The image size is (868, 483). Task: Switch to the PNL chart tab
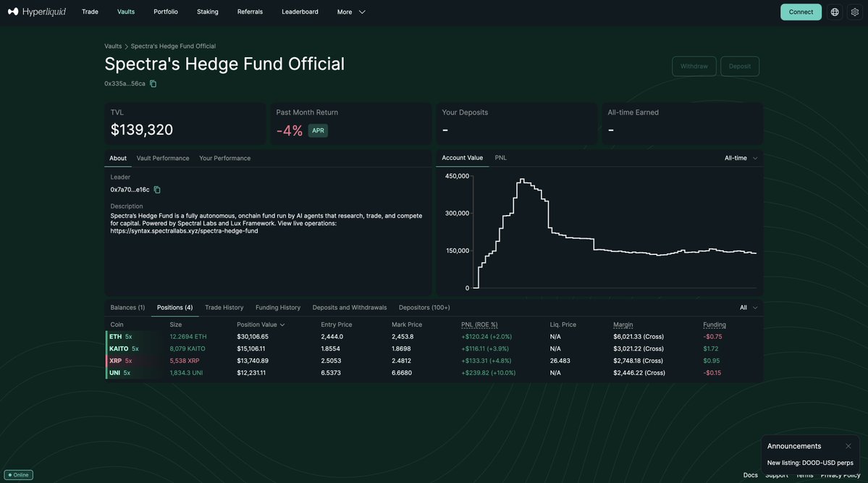500,158
